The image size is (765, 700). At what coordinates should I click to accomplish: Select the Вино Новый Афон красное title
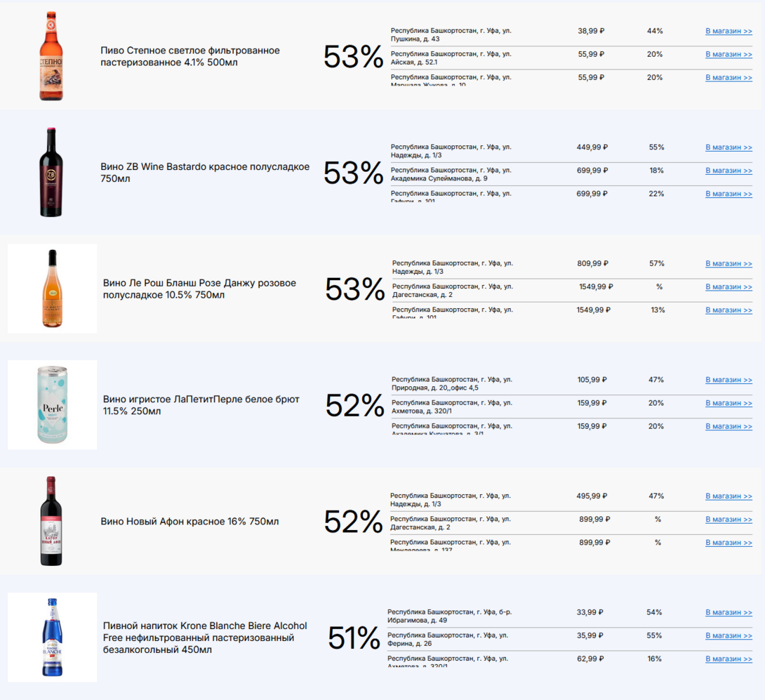pyautogui.click(x=189, y=522)
